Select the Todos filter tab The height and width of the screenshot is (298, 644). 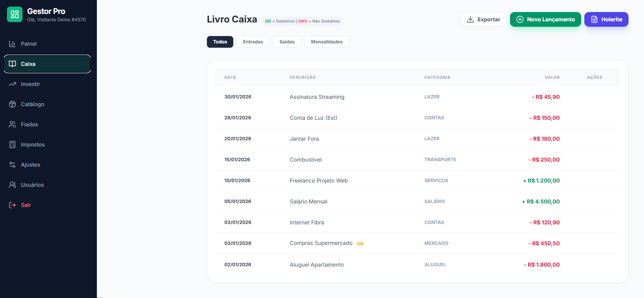pyautogui.click(x=220, y=42)
